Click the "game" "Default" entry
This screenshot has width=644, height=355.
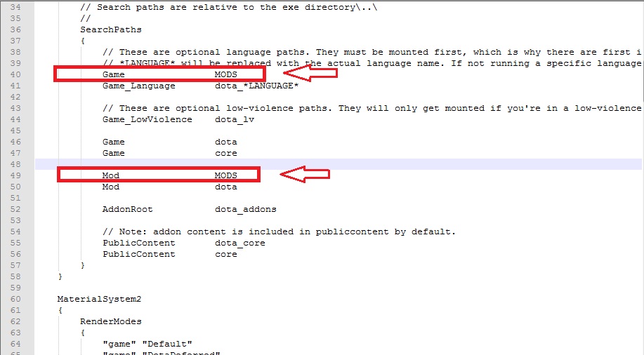point(147,344)
